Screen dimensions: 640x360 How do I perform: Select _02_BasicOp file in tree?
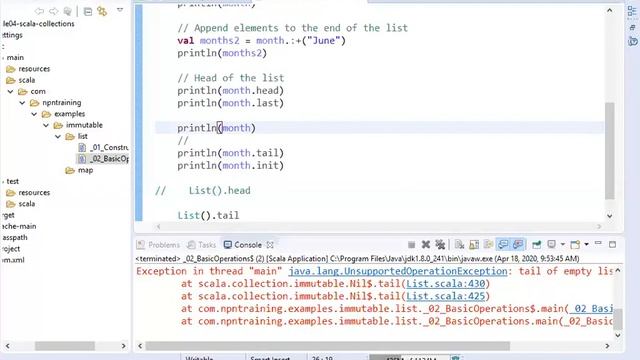(103, 159)
